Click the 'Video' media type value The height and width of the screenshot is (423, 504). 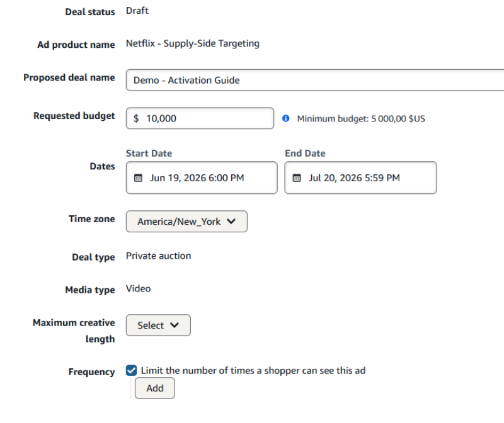point(138,289)
